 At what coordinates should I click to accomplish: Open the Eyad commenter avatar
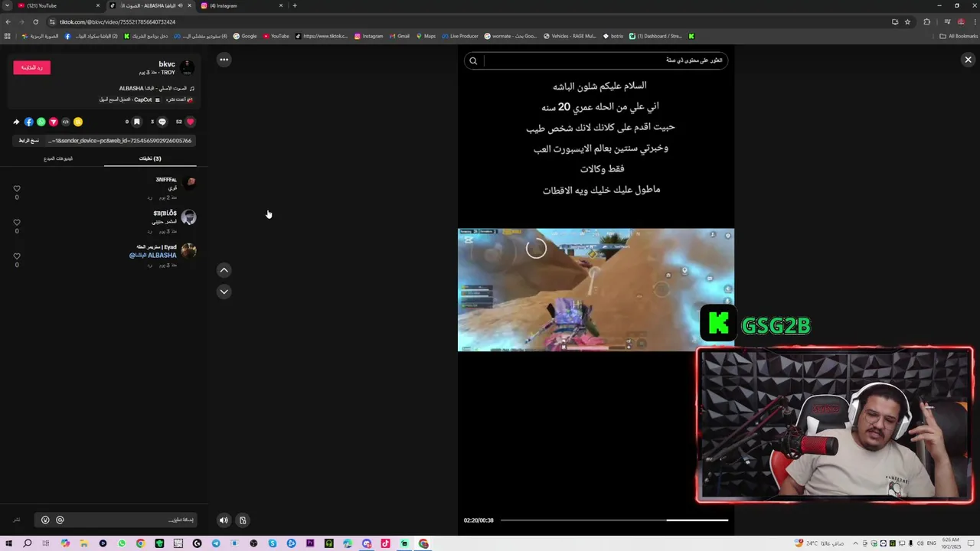pyautogui.click(x=189, y=250)
